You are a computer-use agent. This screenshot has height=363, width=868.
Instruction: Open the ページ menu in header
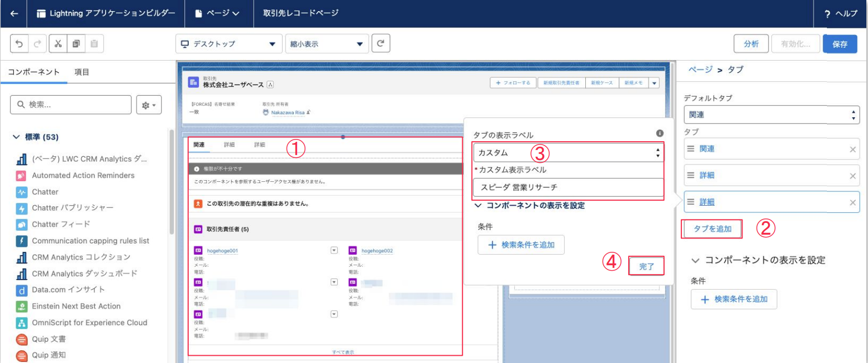click(217, 13)
